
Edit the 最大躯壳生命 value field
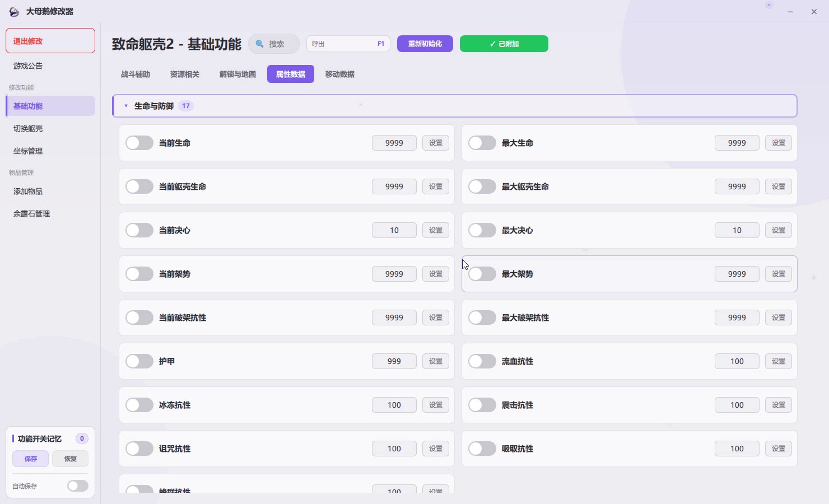pos(737,186)
